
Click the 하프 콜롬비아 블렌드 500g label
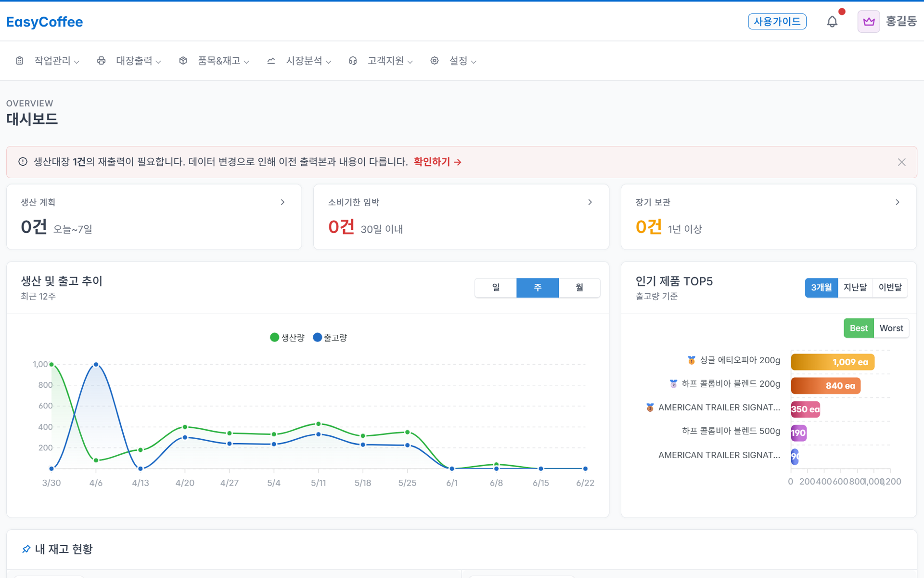[x=731, y=431]
